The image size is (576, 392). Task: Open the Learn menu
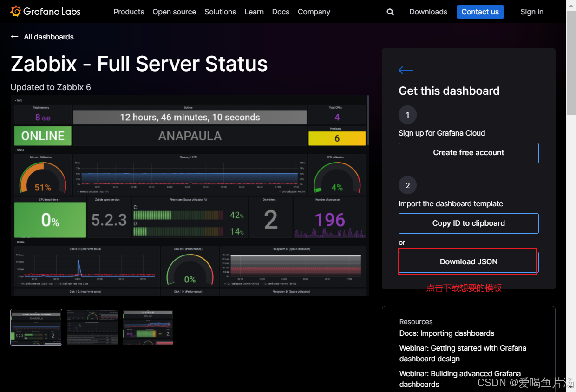pos(254,12)
